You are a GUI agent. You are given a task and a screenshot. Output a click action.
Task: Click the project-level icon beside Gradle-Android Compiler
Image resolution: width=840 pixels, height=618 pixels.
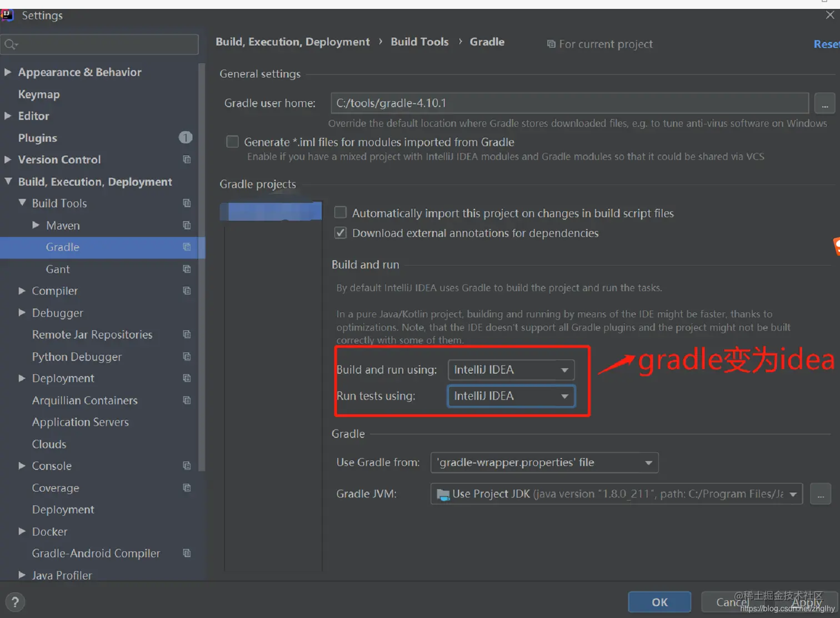coord(187,553)
